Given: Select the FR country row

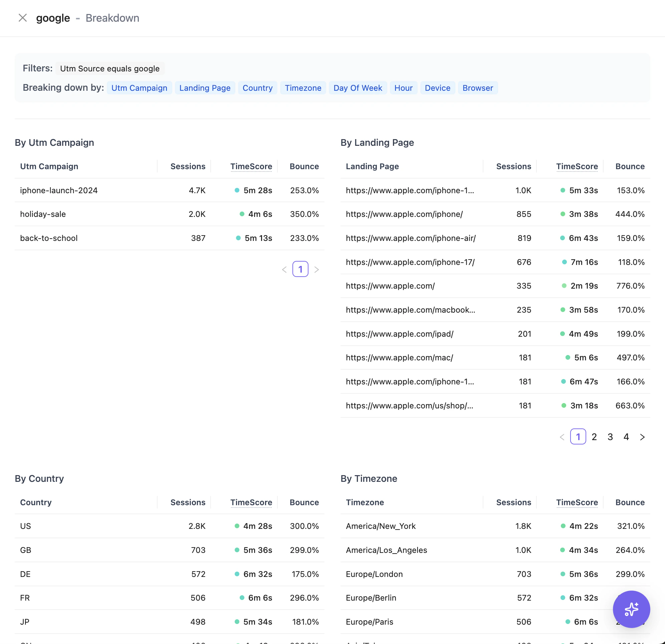Looking at the screenshot, I should [169, 598].
